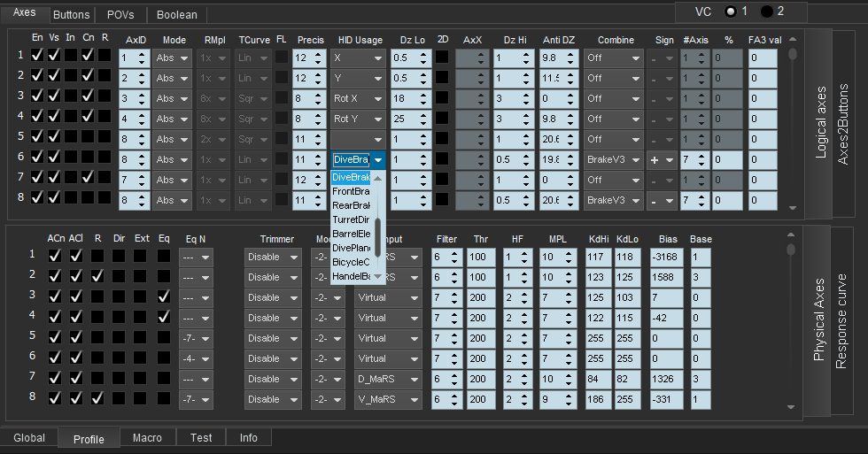
Task: Select FrontBrake in the open HID Usage list
Action: click(x=351, y=191)
